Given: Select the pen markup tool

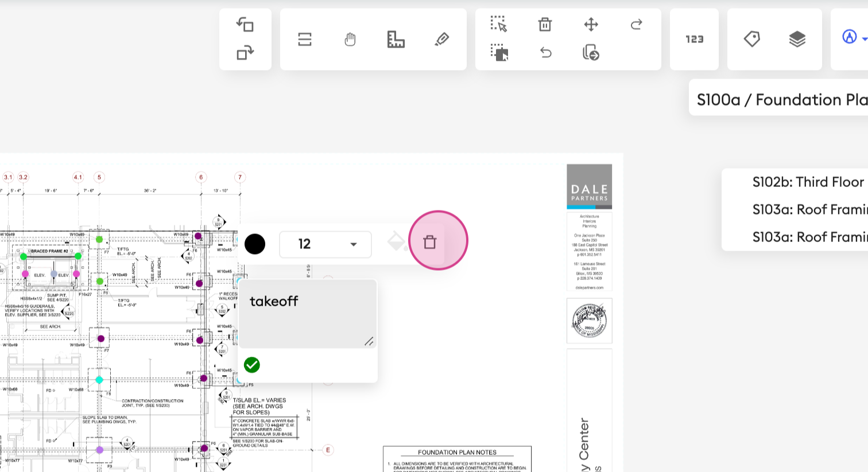Looking at the screenshot, I should coord(441,39).
